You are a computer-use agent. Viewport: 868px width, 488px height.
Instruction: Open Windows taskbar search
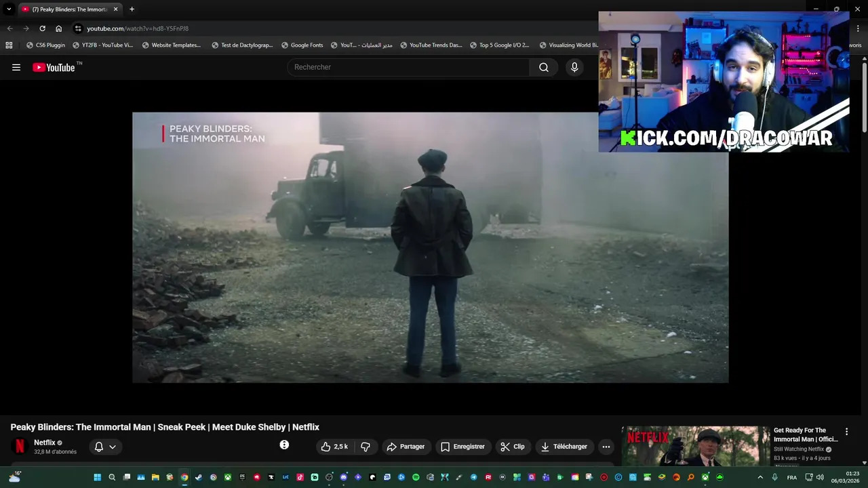[x=112, y=477]
